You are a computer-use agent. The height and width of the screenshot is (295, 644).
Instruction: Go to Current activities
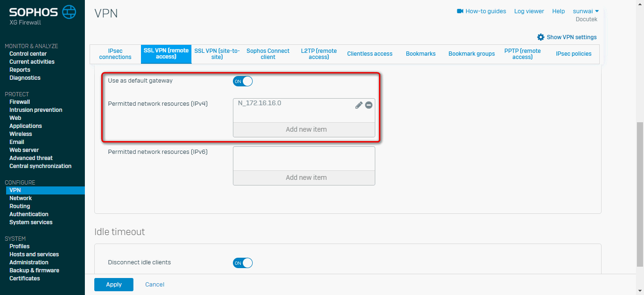[32, 62]
